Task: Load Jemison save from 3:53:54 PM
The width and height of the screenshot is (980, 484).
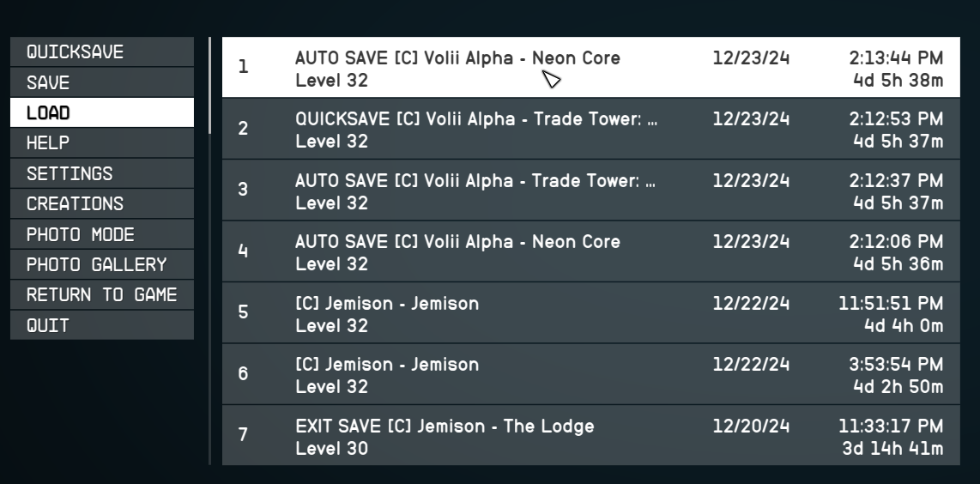Action: (590, 374)
